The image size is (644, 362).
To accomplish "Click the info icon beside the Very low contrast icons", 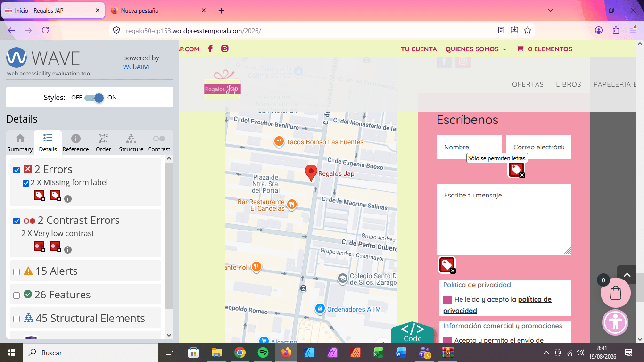I will pos(68,250).
